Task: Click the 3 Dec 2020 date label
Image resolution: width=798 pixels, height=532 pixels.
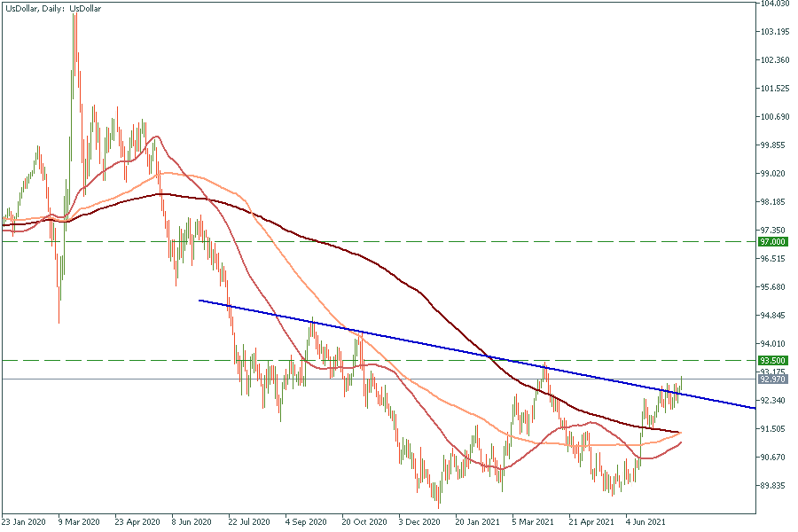Action: (x=419, y=523)
